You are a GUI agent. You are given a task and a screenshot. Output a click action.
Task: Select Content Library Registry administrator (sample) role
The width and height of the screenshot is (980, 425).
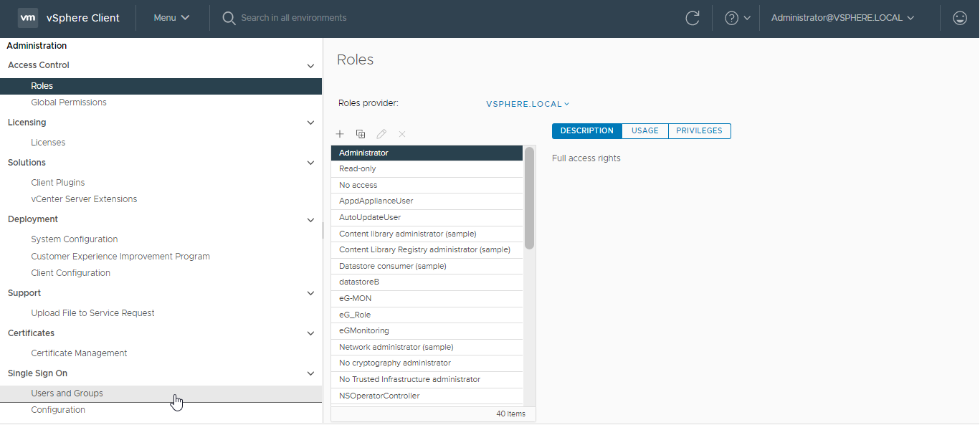click(427, 250)
